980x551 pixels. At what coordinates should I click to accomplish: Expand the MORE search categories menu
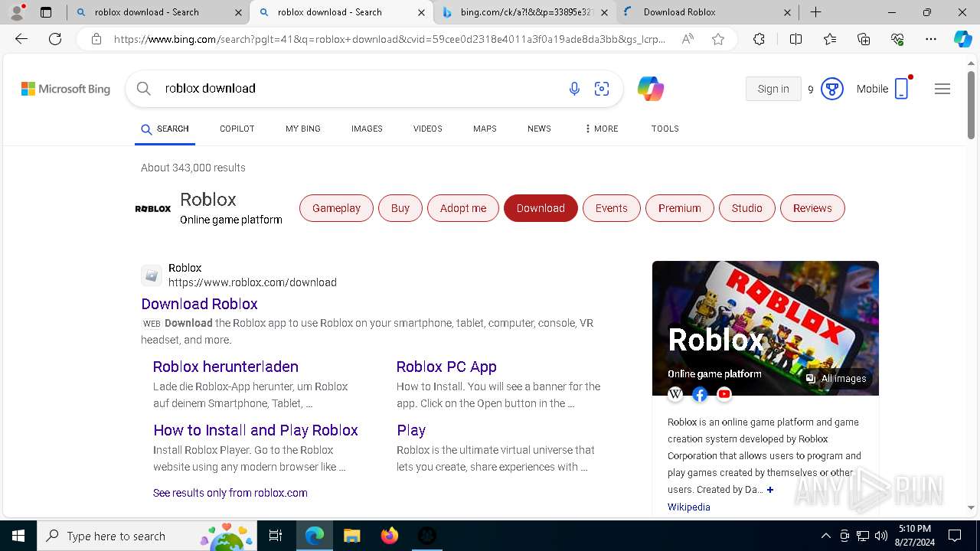point(601,129)
